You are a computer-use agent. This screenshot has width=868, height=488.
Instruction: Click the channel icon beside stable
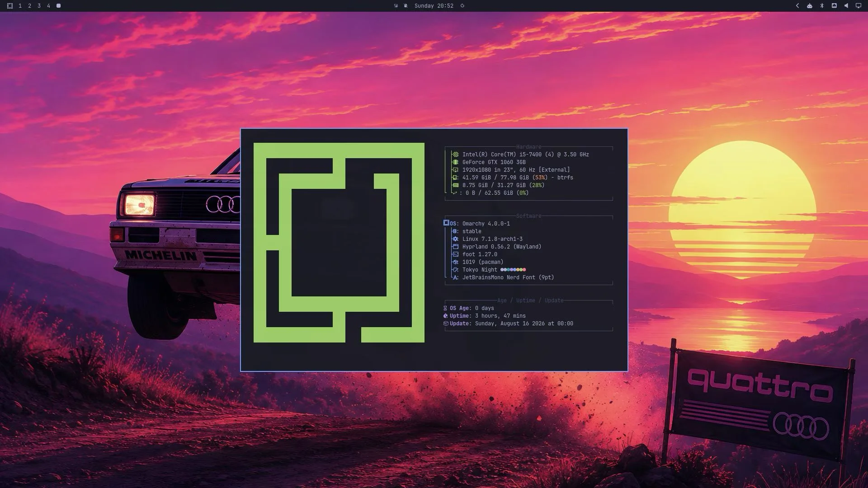455,231
